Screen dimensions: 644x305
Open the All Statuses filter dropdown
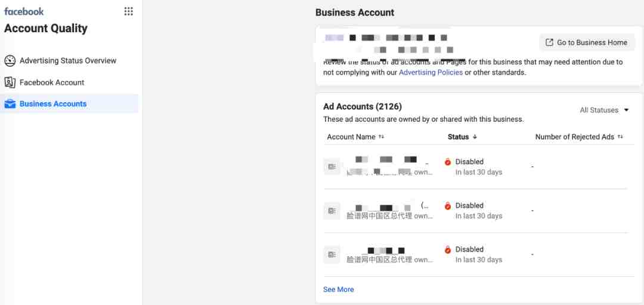point(605,110)
